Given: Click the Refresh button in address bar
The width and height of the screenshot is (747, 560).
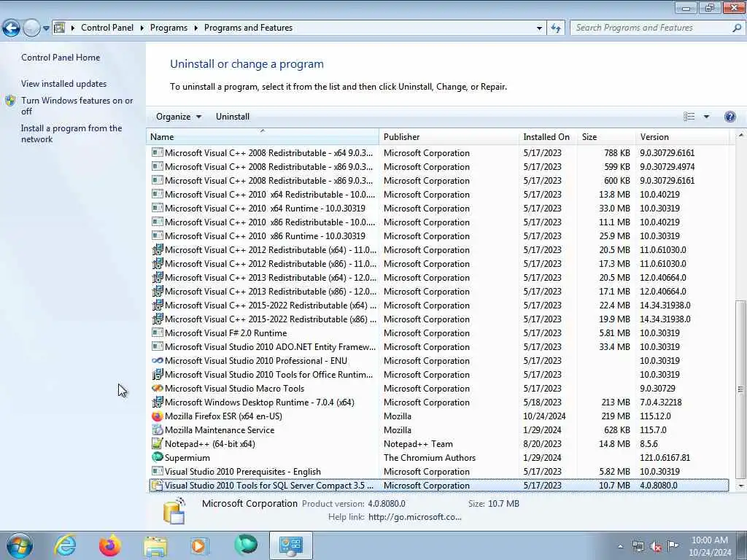Looking at the screenshot, I should point(555,28).
